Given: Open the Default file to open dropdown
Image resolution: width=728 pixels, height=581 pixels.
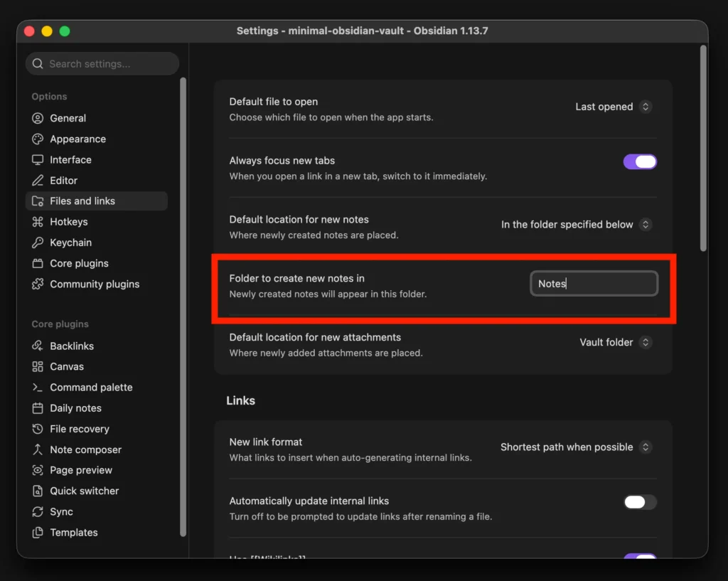Looking at the screenshot, I should coord(613,107).
